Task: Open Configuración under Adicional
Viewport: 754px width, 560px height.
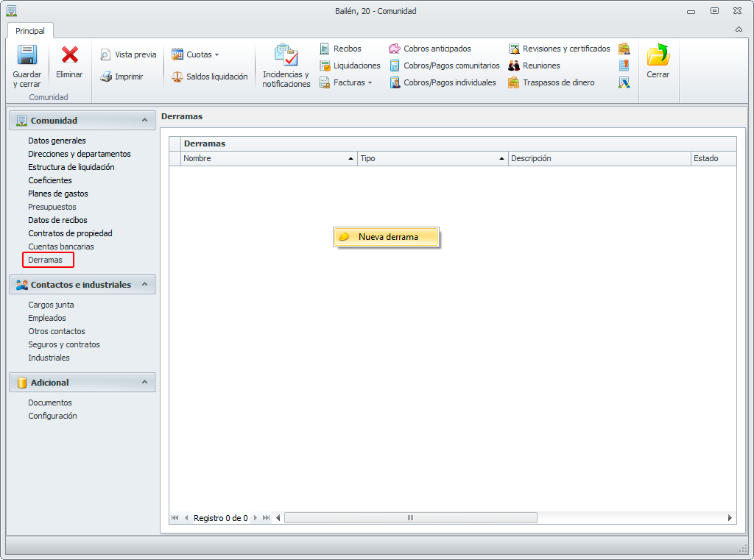Action: click(52, 416)
